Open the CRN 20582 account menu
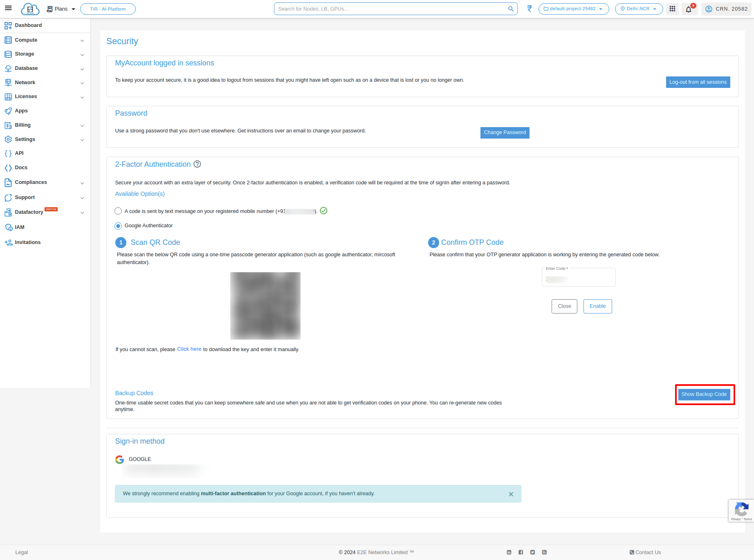This screenshot has width=754, height=560. click(726, 9)
